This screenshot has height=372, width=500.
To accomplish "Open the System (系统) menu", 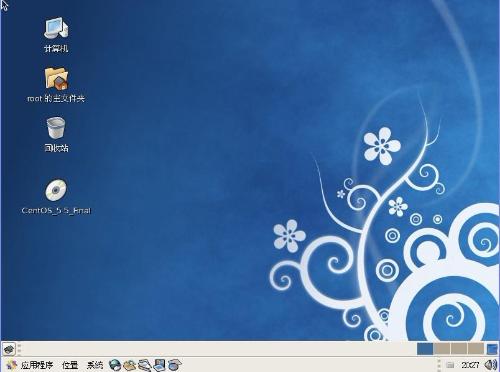I will [x=95, y=365].
